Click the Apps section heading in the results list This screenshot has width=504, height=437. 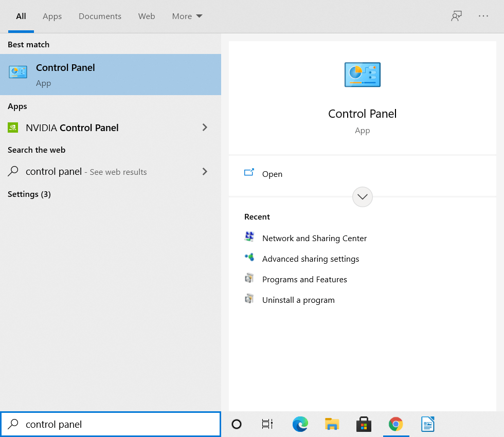[x=17, y=106]
